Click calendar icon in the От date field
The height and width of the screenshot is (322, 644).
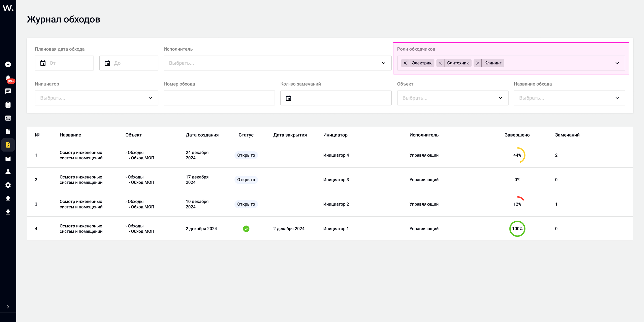click(43, 63)
